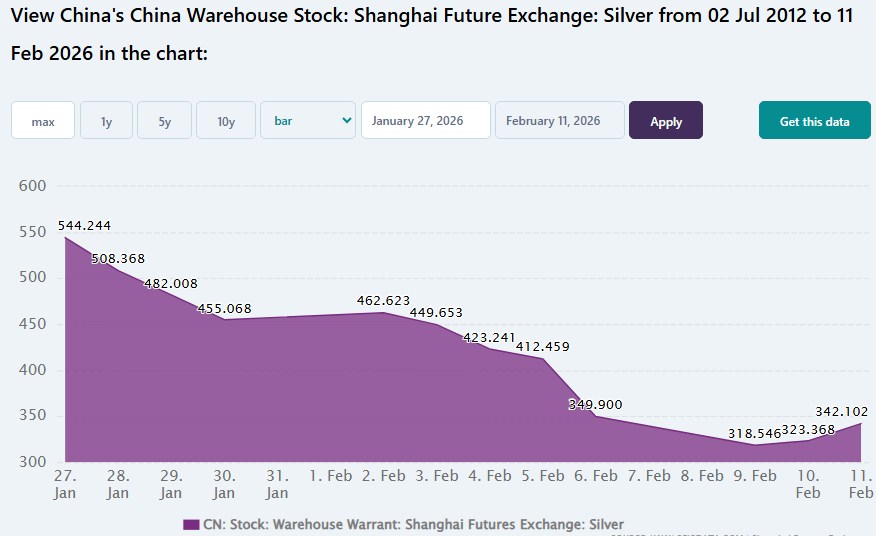Select the 412.459 data label
Image resolution: width=876 pixels, height=536 pixels.
coord(543,346)
